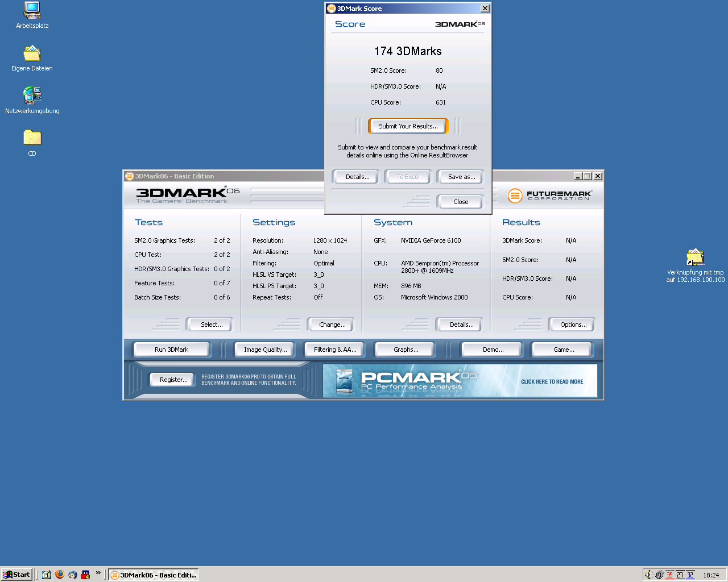Open Filtering & AA button
Viewport: 728px width, 582px height.
(x=335, y=350)
